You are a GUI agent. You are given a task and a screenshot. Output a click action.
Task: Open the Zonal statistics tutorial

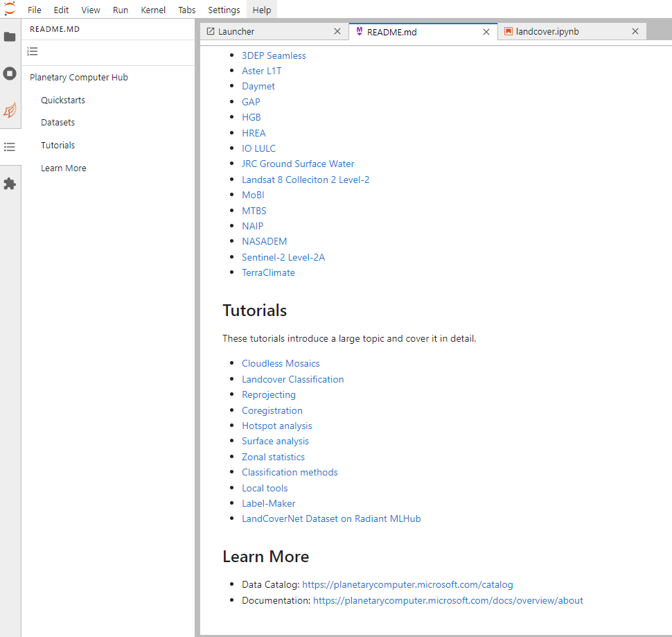tap(273, 457)
